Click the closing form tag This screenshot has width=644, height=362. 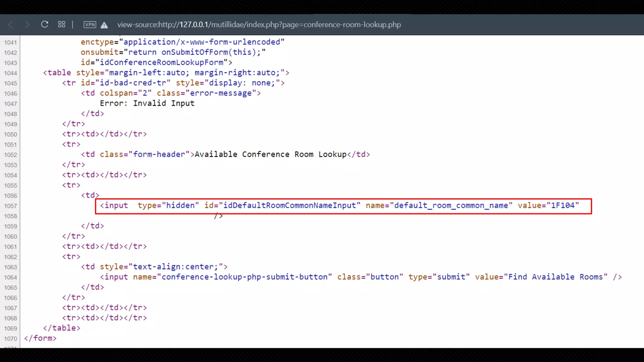coord(40,338)
